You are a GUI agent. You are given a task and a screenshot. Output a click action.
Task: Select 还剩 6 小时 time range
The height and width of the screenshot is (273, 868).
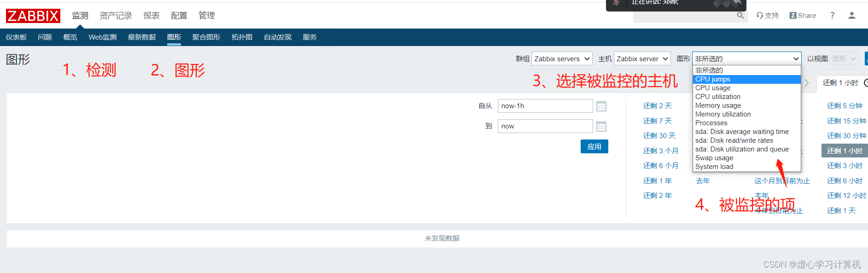[845, 181]
